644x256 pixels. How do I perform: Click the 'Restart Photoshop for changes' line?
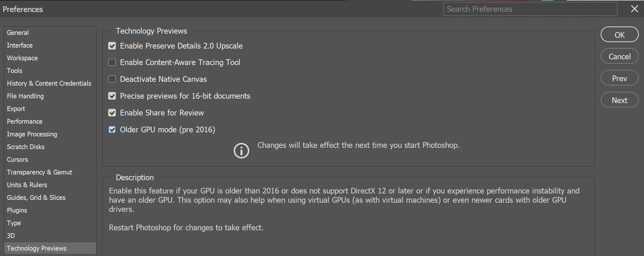(x=186, y=228)
